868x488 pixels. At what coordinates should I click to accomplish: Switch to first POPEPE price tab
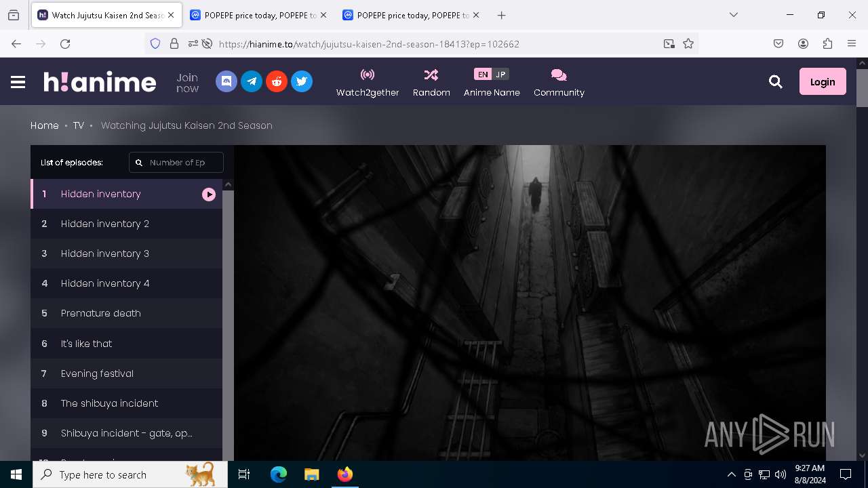(258, 15)
